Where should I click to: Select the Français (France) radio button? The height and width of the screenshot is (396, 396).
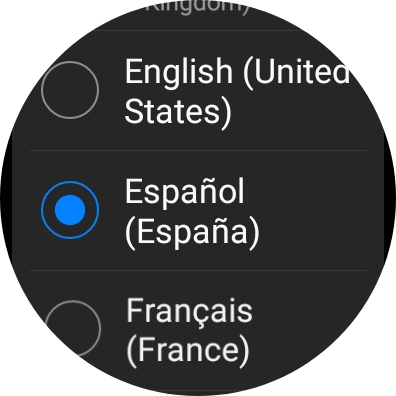[72, 328]
